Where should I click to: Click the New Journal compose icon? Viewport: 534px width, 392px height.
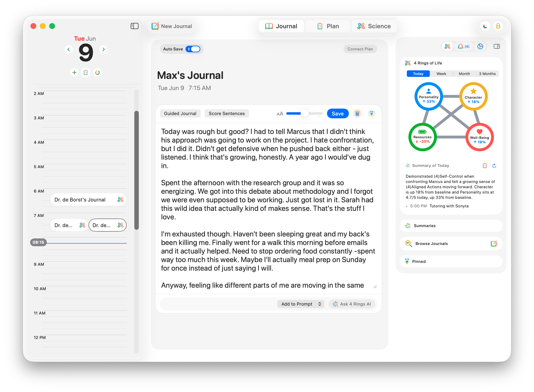(x=155, y=26)
